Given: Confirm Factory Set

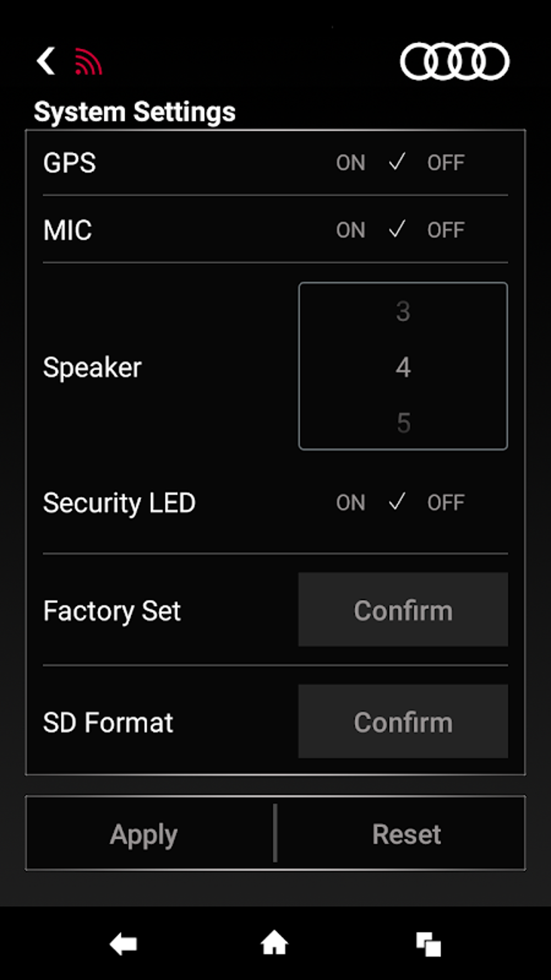Looking at the screenshot, I should [403, 610].
